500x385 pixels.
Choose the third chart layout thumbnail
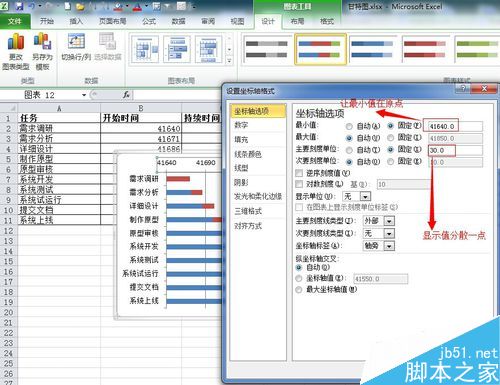tap(208, 49)
